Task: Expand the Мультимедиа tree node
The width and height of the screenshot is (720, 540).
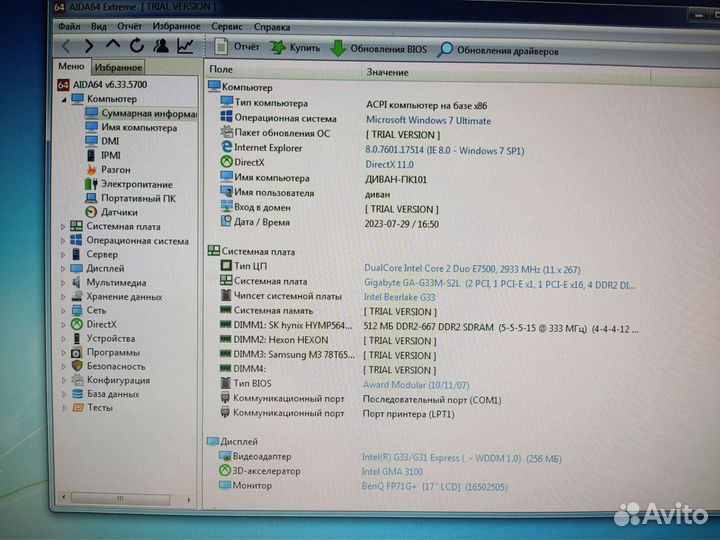Action: click(x=63, y=283)
